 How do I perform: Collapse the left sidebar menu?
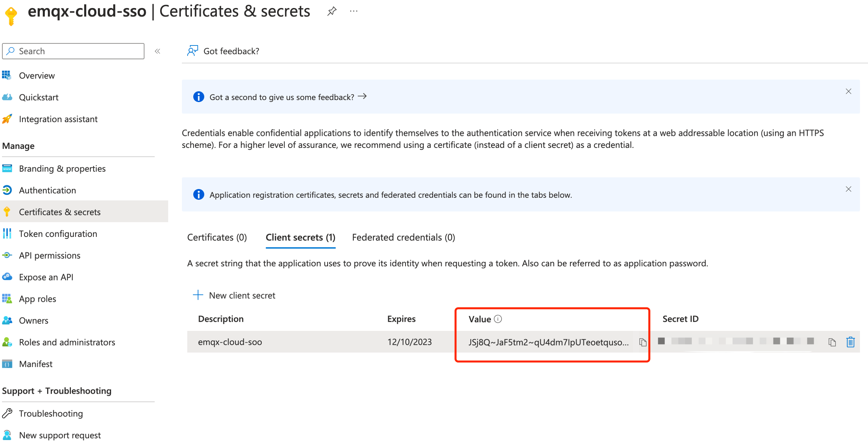(x=157, y=51)
